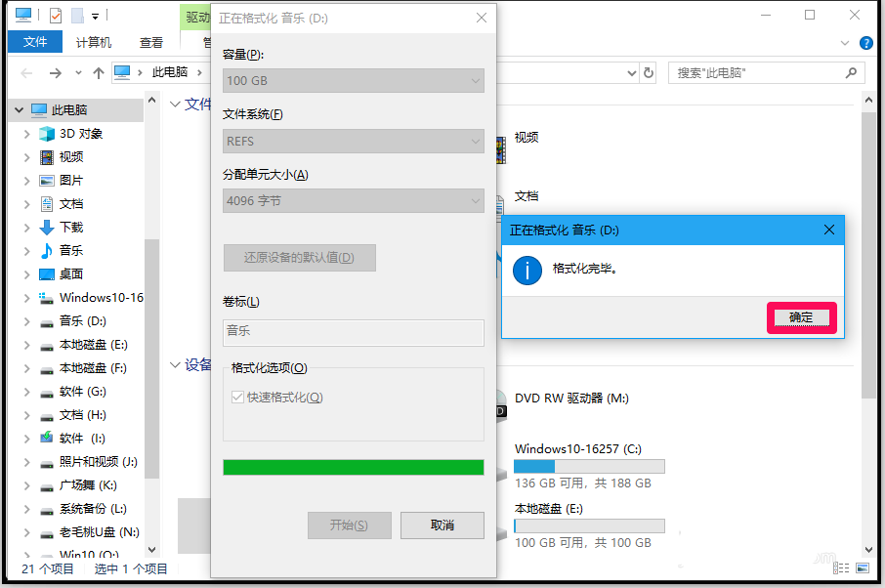Open the 计算机 ribbon tab
Image resolution: width=885 pixels, height=588 pixels.
[94, 42]
